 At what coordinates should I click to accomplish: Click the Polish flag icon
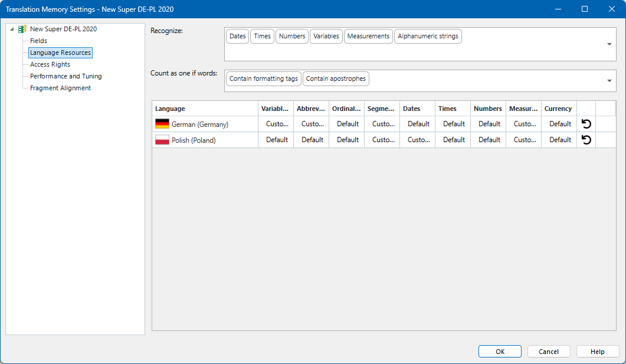click(x=162, y=140)
